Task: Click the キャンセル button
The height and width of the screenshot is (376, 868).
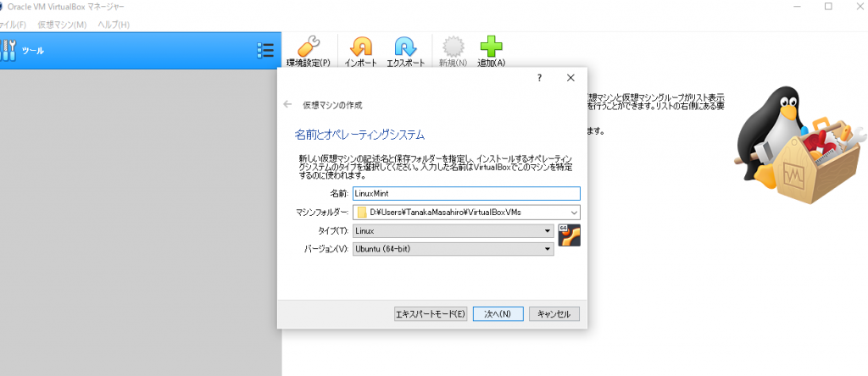Action: pos(554,313)
